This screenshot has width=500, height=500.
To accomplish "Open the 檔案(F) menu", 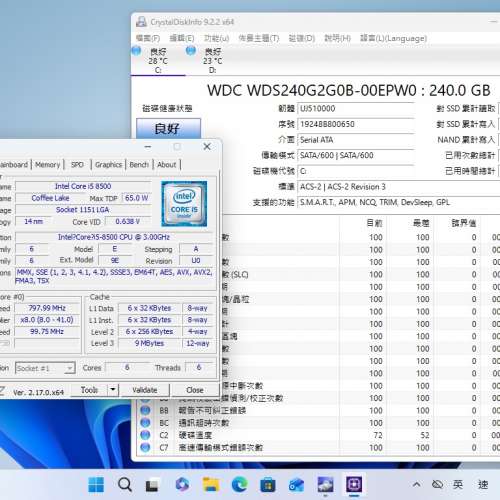I will (x=148, y=38).
